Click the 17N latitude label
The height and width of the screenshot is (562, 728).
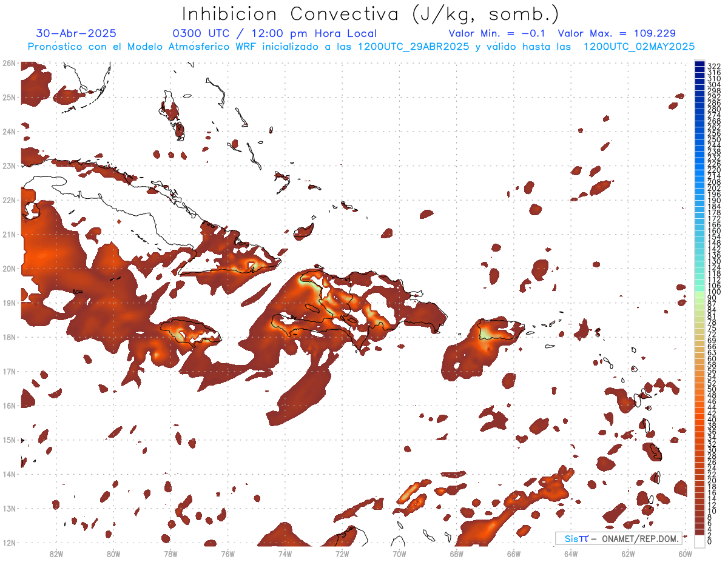[x=9, y=371]
